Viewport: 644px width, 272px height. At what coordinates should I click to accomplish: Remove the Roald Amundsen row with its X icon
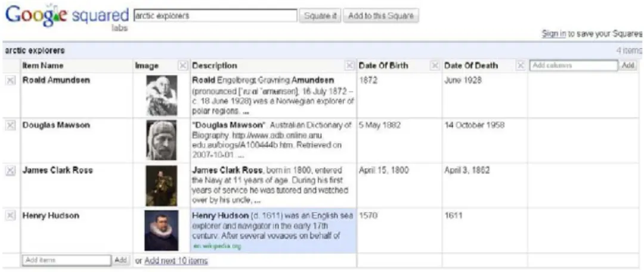click(10, 81)
